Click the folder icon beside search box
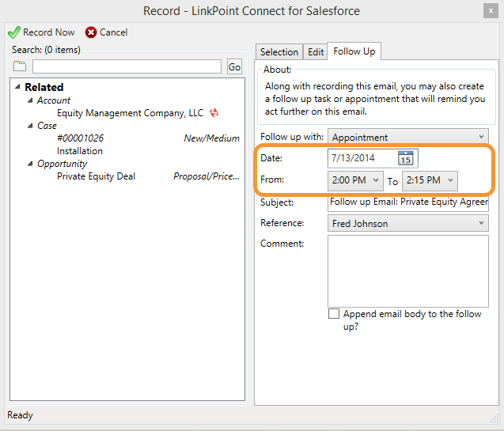Viewport: 504px width, 431px height. click(20, 66)
